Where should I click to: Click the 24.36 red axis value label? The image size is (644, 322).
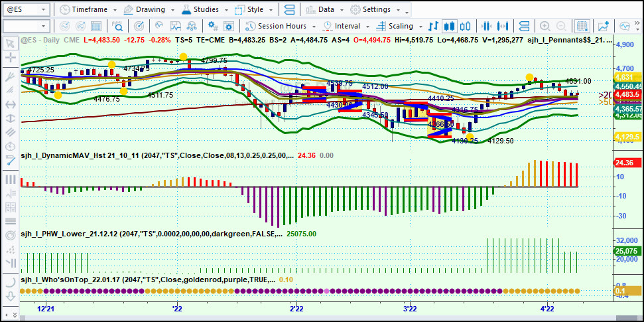(x=627, y=163)
